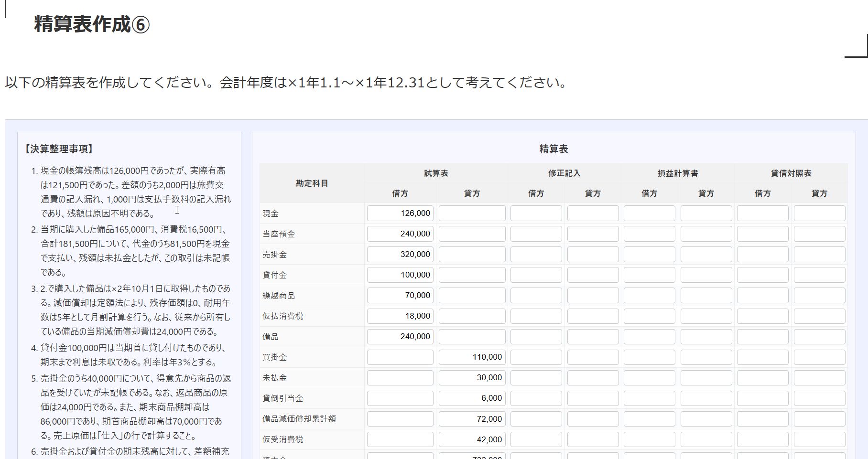
Task: Click the 現金 貸借対照表 借方 input field
Action: tap(762, 213)
